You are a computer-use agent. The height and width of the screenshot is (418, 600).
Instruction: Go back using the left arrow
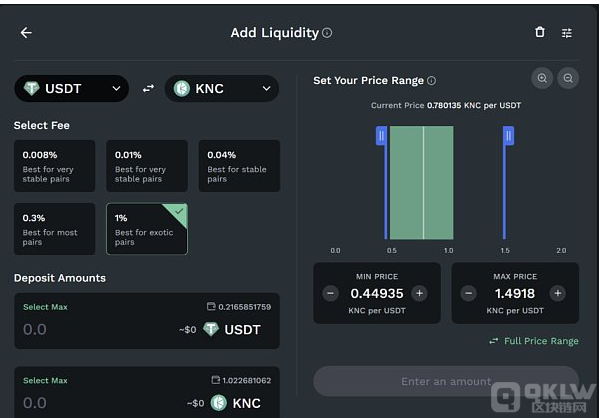[26, 33]
